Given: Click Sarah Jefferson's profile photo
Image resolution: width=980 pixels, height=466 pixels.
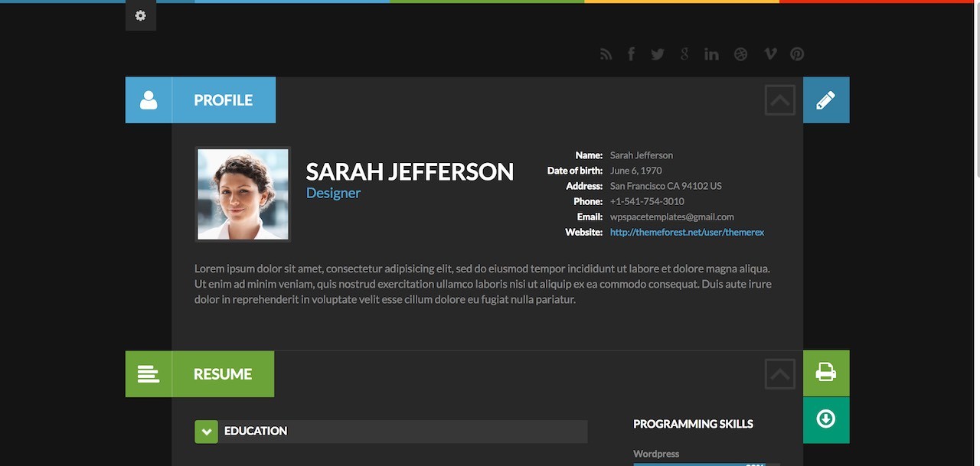Looking at the screenshot, I should click(243, 194).
